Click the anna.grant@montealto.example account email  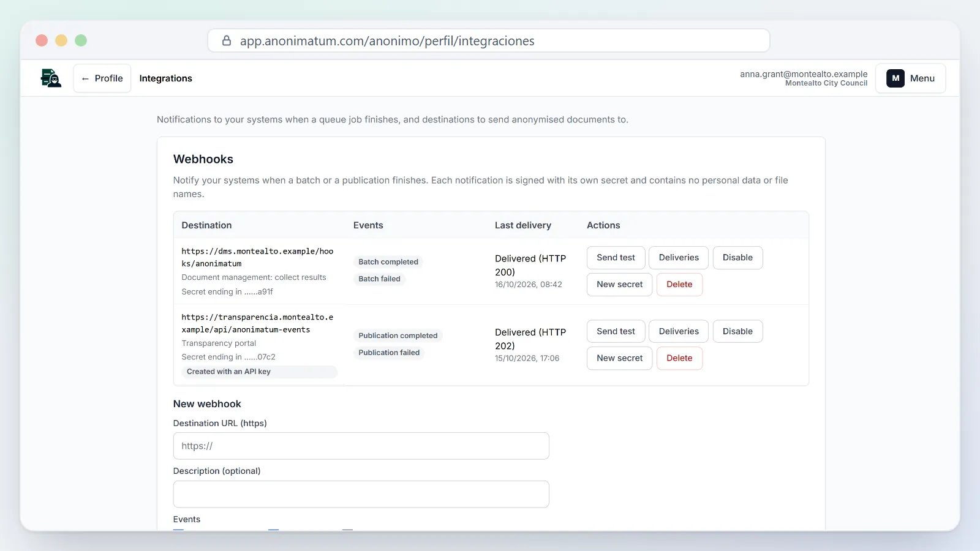[804, 74]
